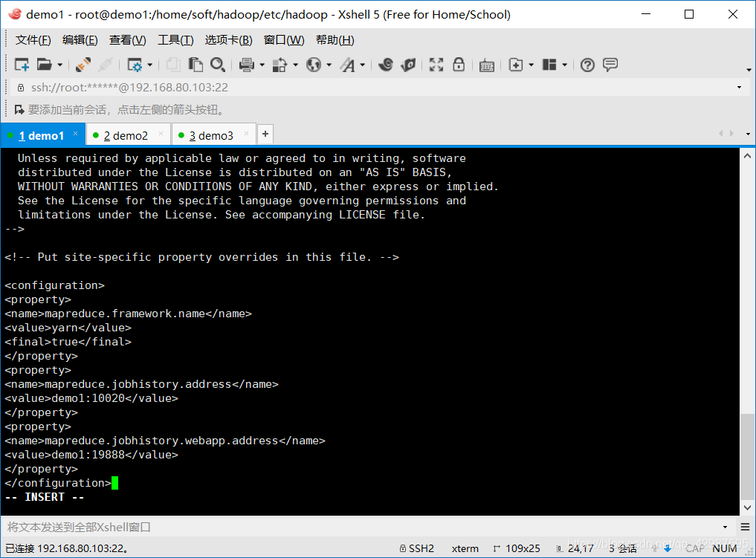Open the session Properties gear icon

tap(134, 65)
